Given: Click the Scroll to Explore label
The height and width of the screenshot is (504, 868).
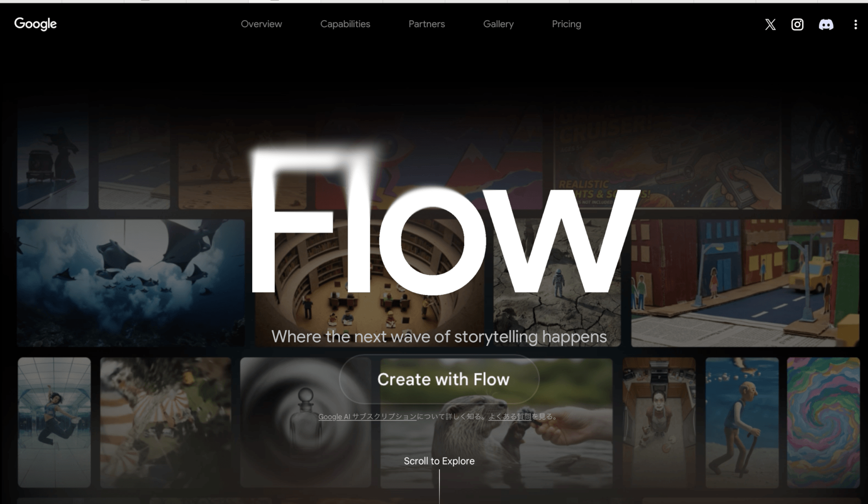Looking at the screenshot, I should 439,461.
